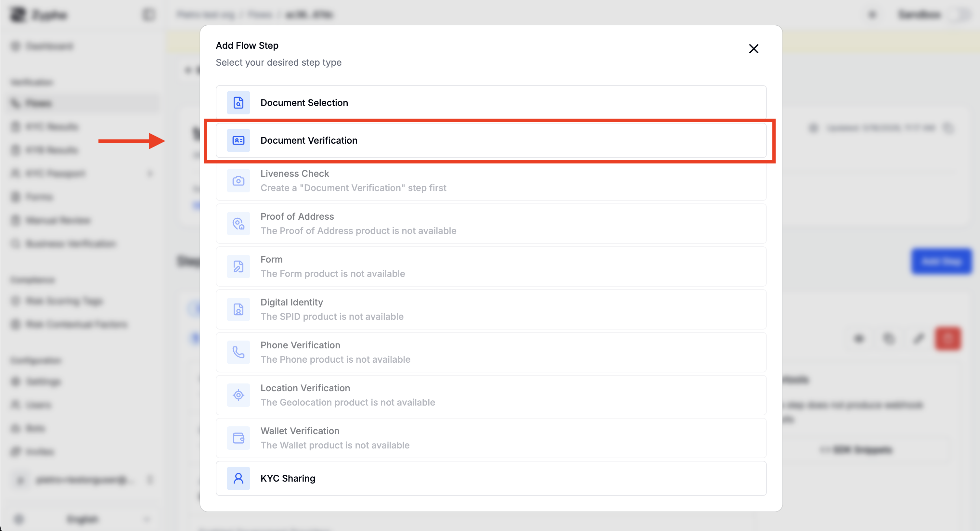The height and width of the screenshot is (531, 980).
Task: Click the 'Add Flow Step' dialog title
Action: point(247,45)
